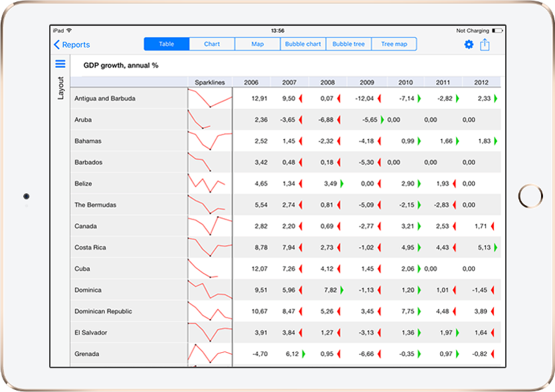Expand the vertical Layout side panel
Viewport: 555px width, 392px height.
(x=60, y=88)
